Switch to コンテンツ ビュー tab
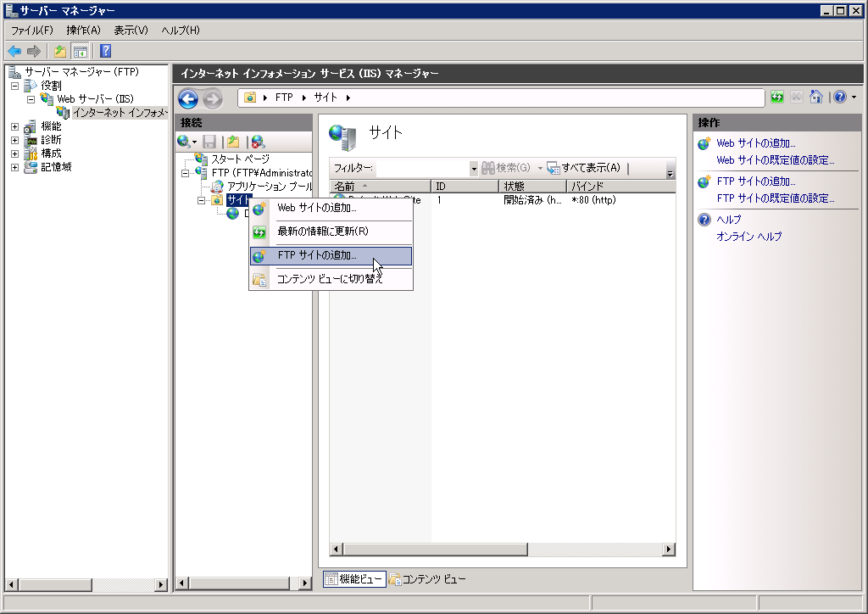 tap(427, 579)
